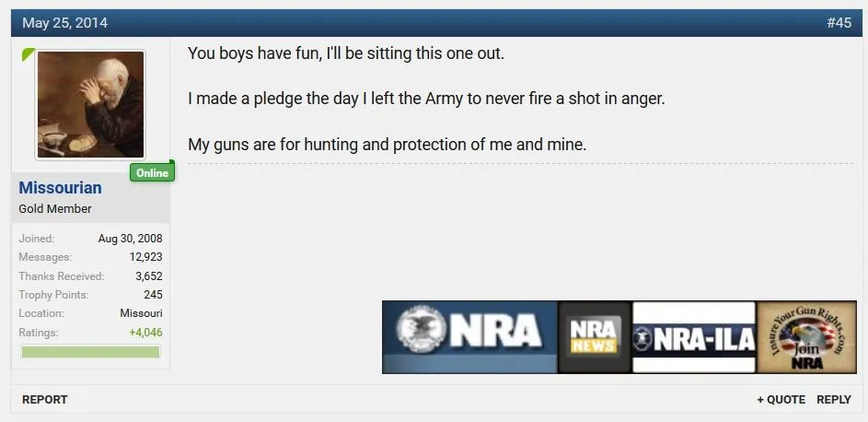This screenshot has height=422, width=868.
Task: Click the green corner ribbon on avatar
Action: coord(28,55)
